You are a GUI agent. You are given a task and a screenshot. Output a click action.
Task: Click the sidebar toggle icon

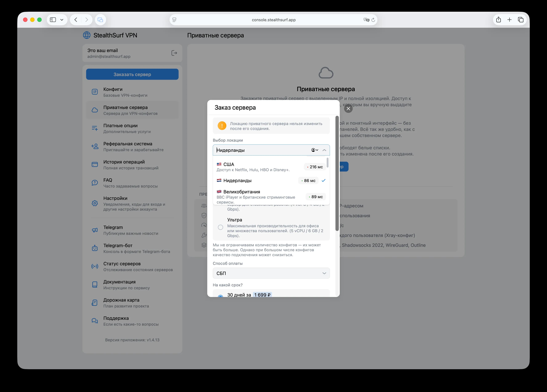tap(53, 20)
